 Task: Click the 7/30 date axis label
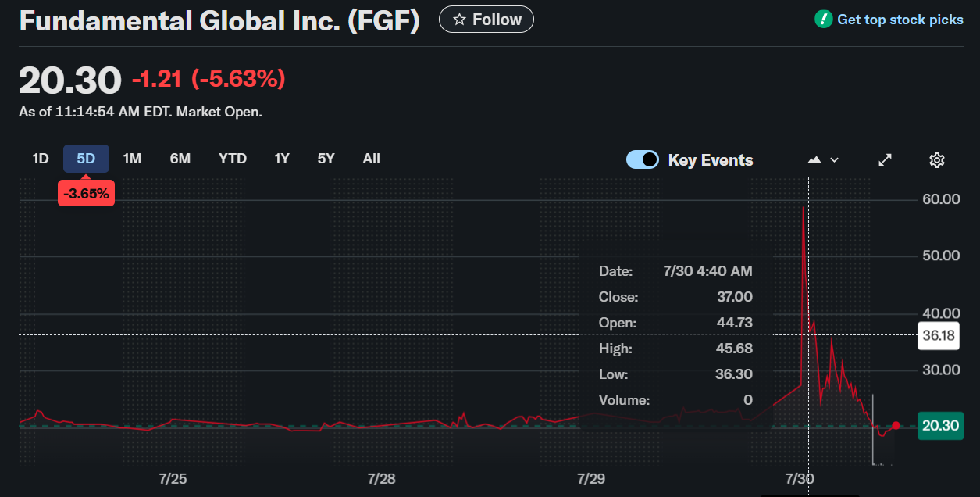click(x=800, y=478)
